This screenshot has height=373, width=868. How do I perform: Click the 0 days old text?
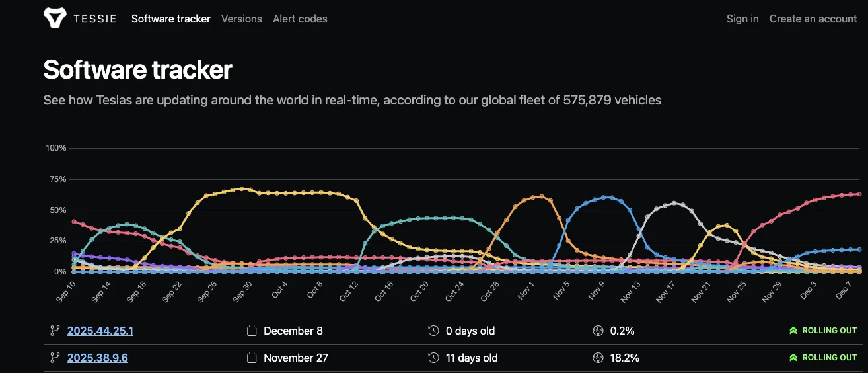(x=470, y=331)
